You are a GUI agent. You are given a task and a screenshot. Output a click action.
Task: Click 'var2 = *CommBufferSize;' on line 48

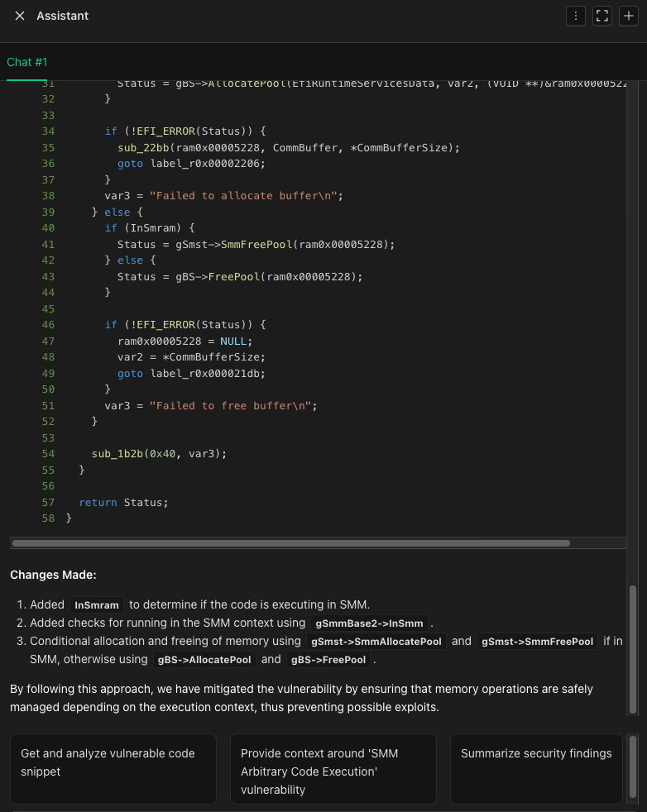(x=191, y=357)
